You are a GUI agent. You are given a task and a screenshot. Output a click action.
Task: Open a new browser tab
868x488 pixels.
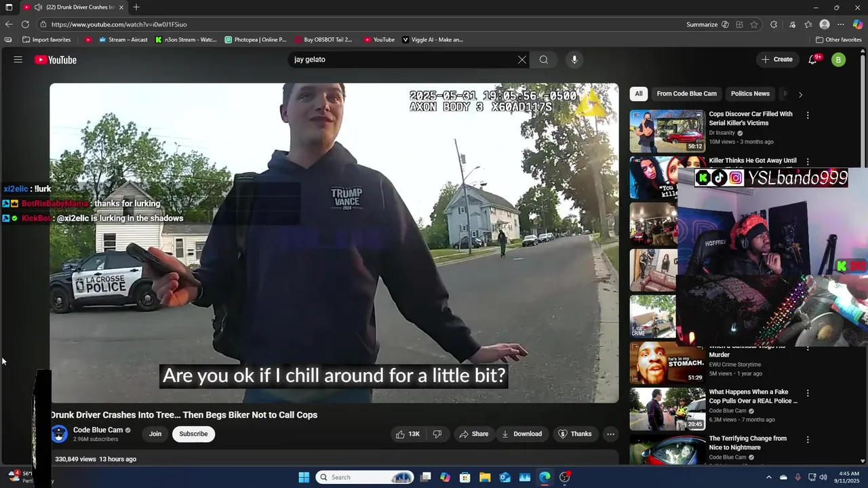point(136,7)
